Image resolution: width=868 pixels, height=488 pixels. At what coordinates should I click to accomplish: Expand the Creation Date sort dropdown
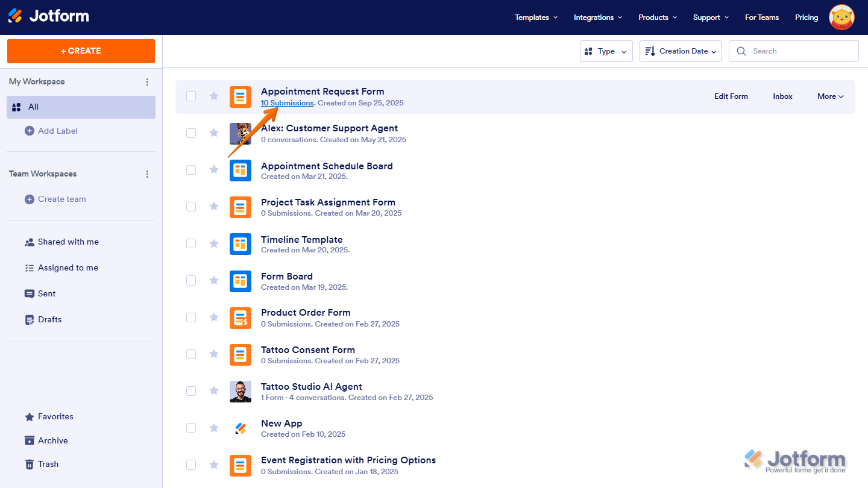[x=680, y=51]
